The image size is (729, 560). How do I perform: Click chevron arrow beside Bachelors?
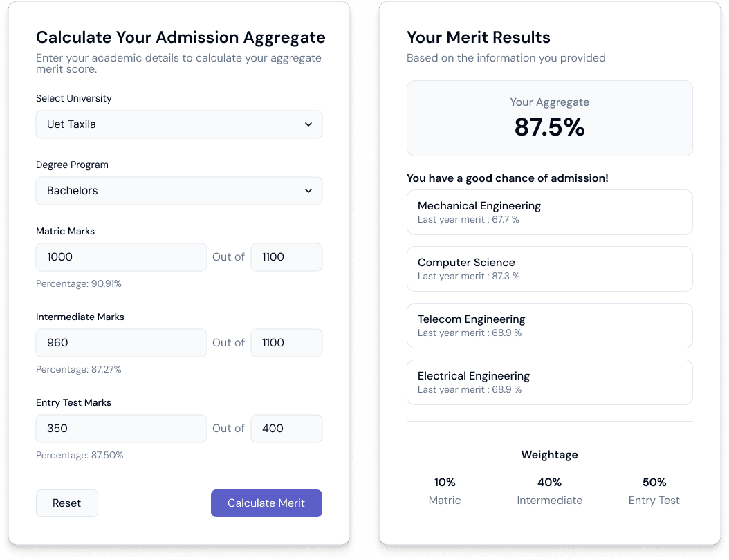[x=308, y=191]
